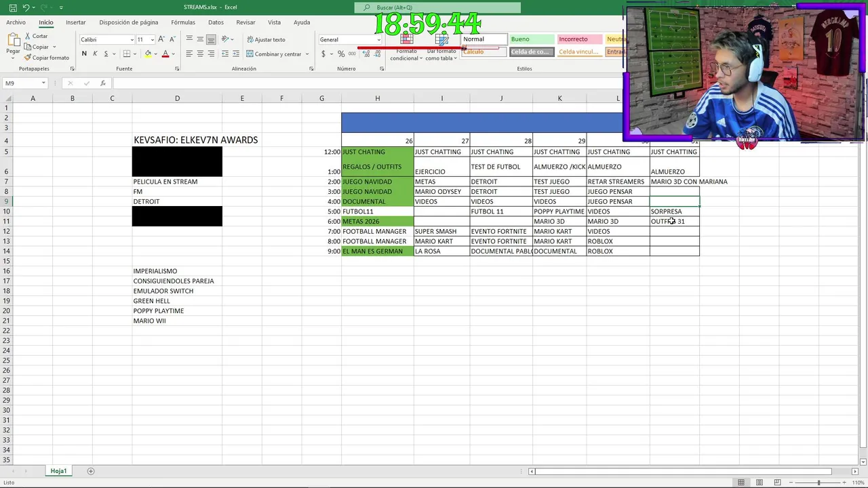Apply yellow fill color bucket
Image resolution: width=868 pixels, height=488 pixels.
(148, 54)
